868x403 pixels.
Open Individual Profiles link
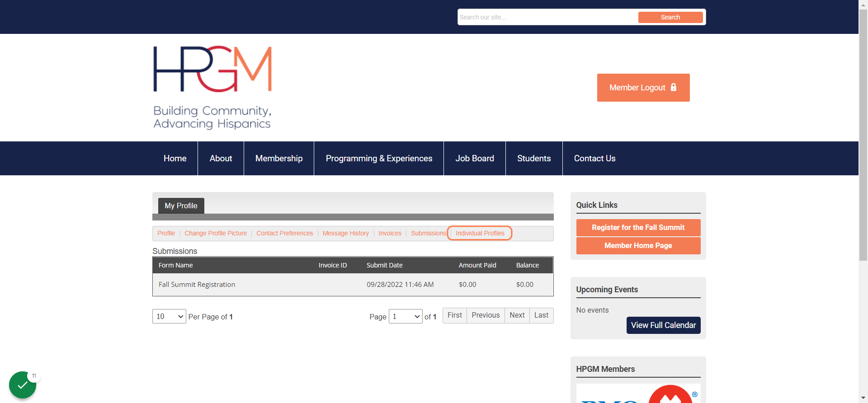pos(480,233)
